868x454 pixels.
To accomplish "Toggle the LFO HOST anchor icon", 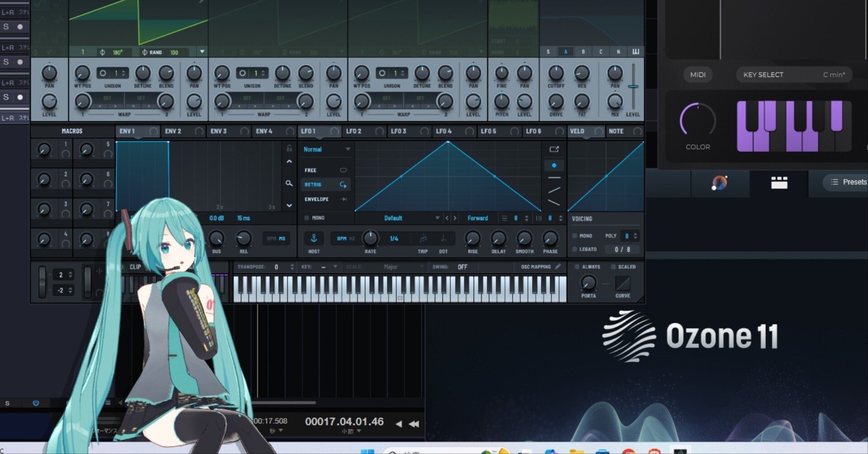I will pyautogui.click(x=314, y=238).
